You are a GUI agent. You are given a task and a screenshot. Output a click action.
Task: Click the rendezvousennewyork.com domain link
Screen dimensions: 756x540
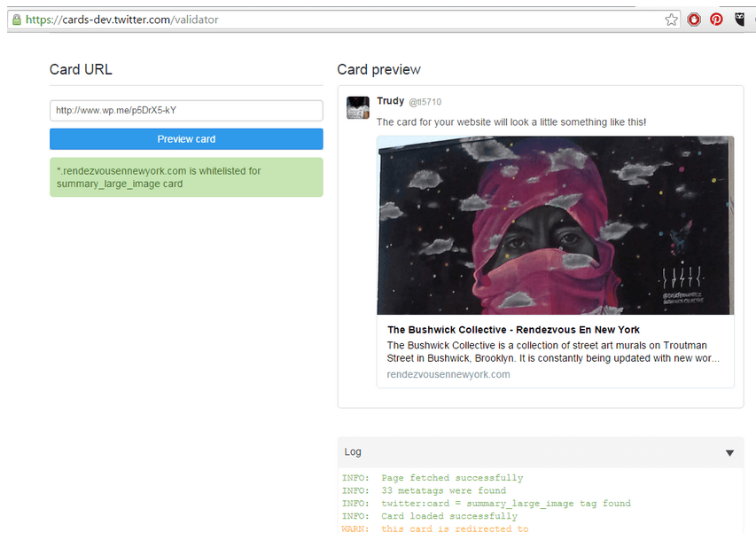point(448,374)
